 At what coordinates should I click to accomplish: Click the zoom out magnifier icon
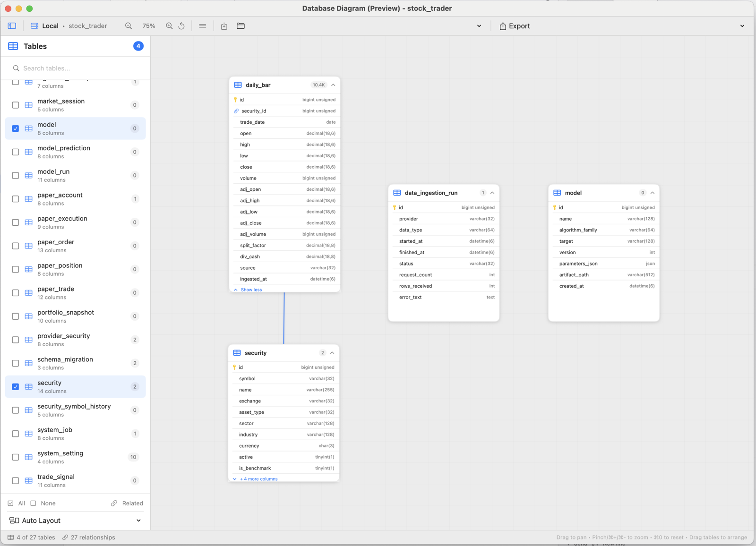click(129, 26)
